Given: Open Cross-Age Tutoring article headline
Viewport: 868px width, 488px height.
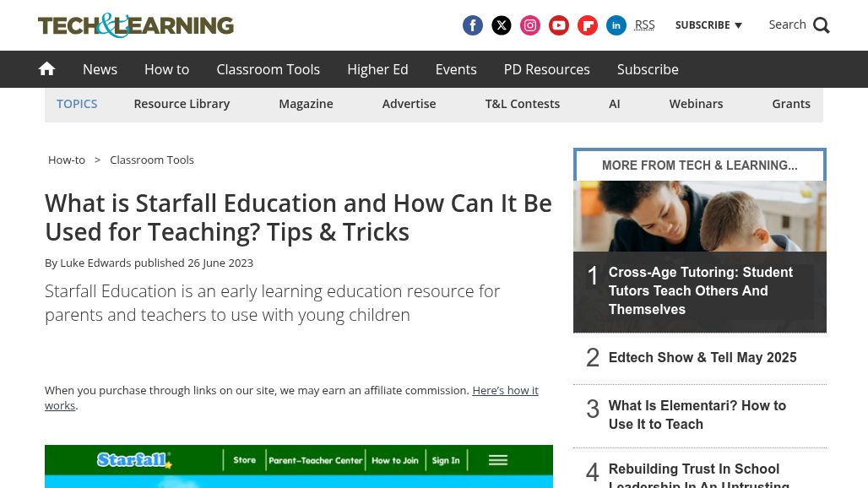Looking at the screenshot, I should (x=700, y=291).
